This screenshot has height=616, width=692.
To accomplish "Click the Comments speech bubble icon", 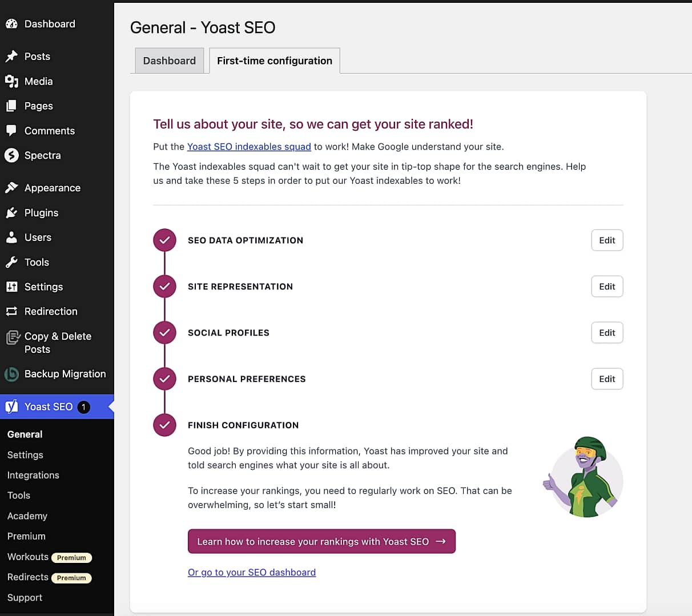I will coord(11,130).
